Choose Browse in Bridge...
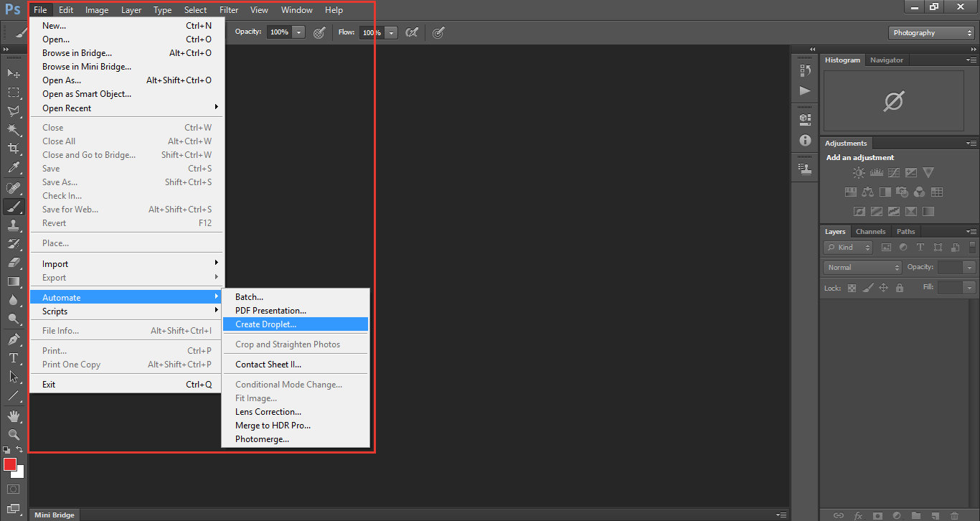The height and width of the screenshot is (521, 980). 127,52
